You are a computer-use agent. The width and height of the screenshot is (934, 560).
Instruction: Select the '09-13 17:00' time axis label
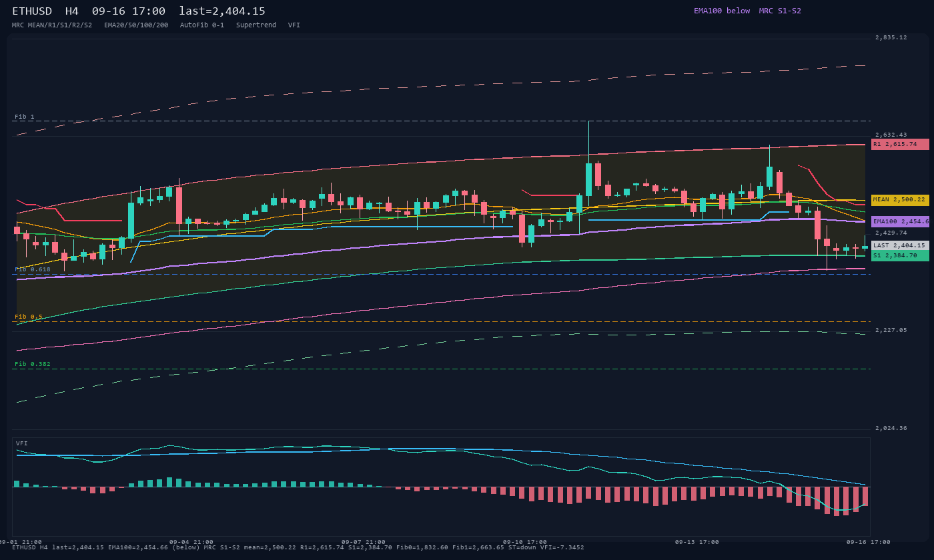click(697, 542)
